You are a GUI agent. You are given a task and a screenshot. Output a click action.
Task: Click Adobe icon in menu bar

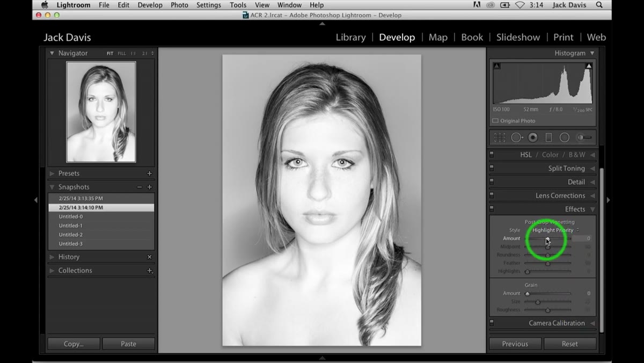pyautogui.click(x=477, y=5)
